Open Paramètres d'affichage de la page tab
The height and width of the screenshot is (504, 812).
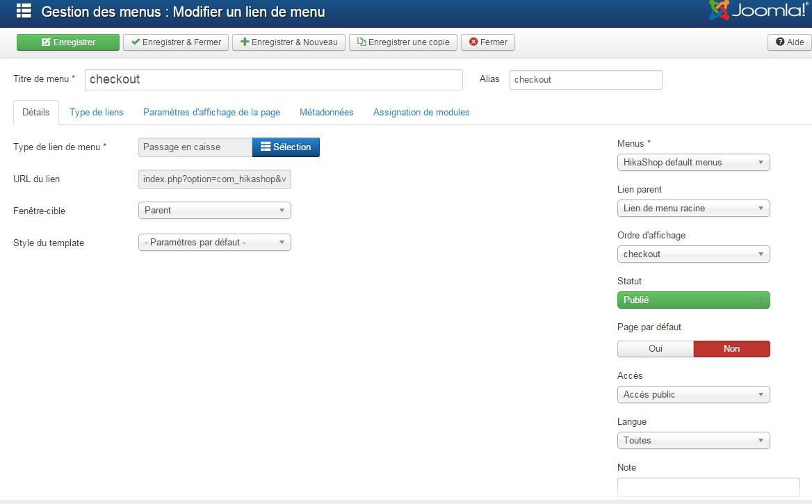(x=211, y=113)
